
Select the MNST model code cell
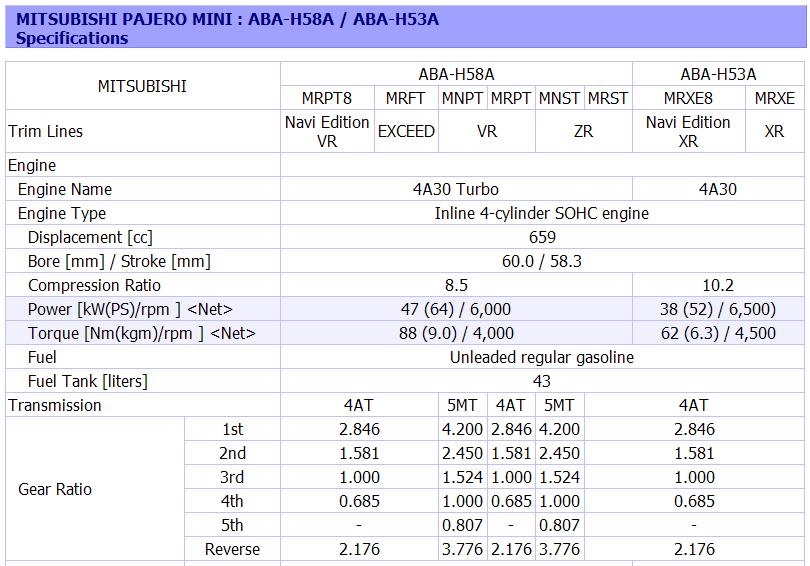click(x=559, y=98)
